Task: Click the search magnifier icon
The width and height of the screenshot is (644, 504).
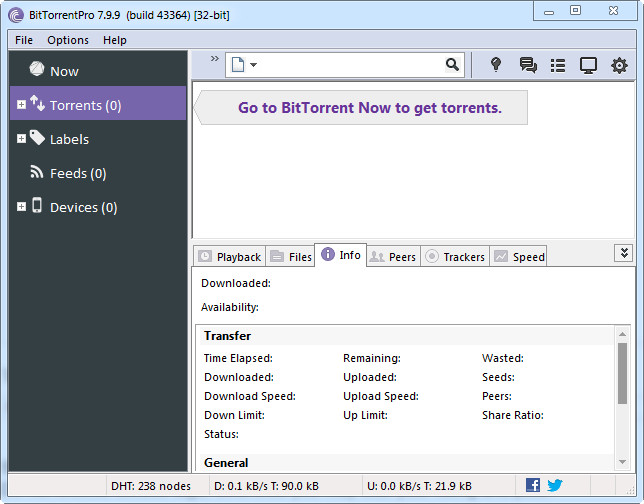Action: 452,65
